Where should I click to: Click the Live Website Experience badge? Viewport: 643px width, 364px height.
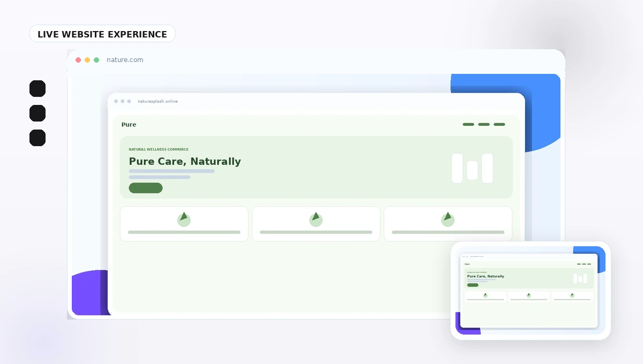[x=102, y=34]
